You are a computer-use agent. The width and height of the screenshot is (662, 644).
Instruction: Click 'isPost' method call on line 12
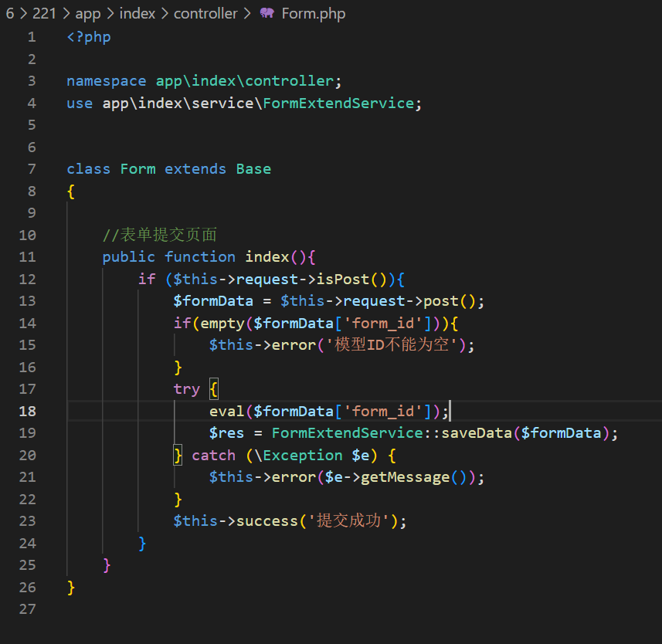(343, 279)
